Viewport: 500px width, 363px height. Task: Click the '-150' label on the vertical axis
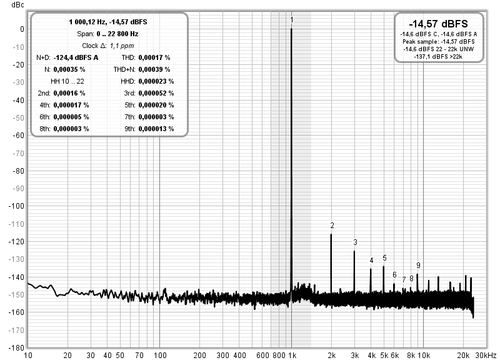17,295
